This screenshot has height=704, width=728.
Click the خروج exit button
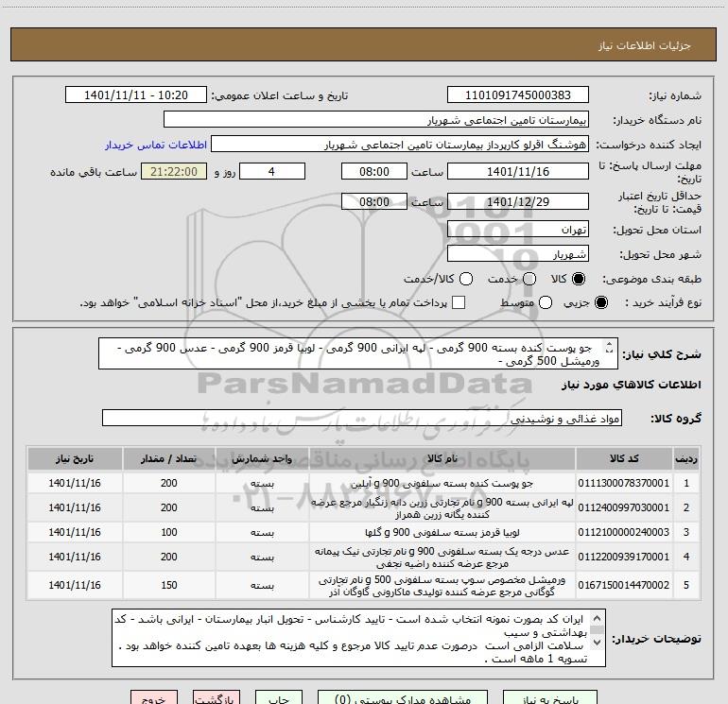(x=154, y=697)
